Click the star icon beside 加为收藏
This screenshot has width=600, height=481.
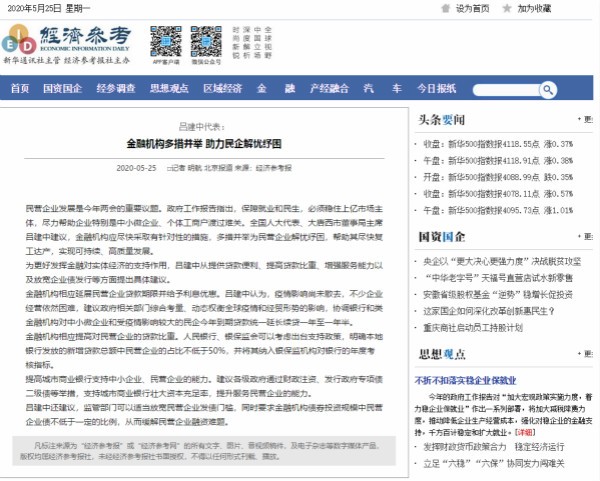pos(507,8)
